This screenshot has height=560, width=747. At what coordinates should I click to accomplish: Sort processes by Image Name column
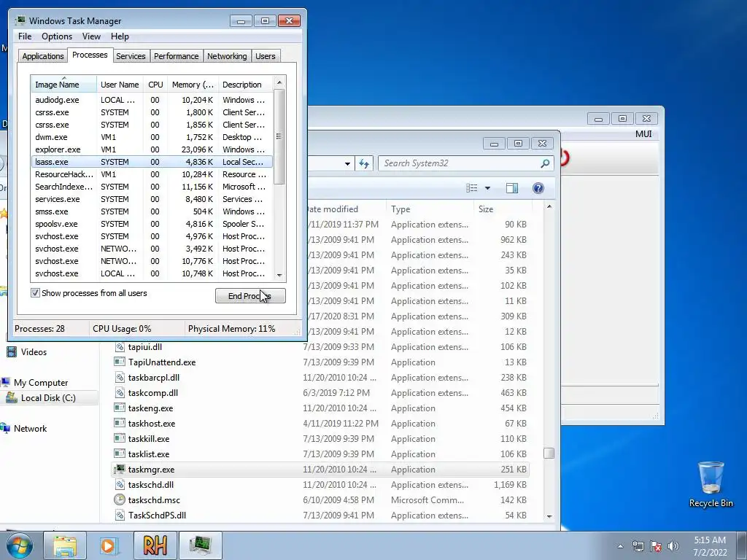coord(64,85)
